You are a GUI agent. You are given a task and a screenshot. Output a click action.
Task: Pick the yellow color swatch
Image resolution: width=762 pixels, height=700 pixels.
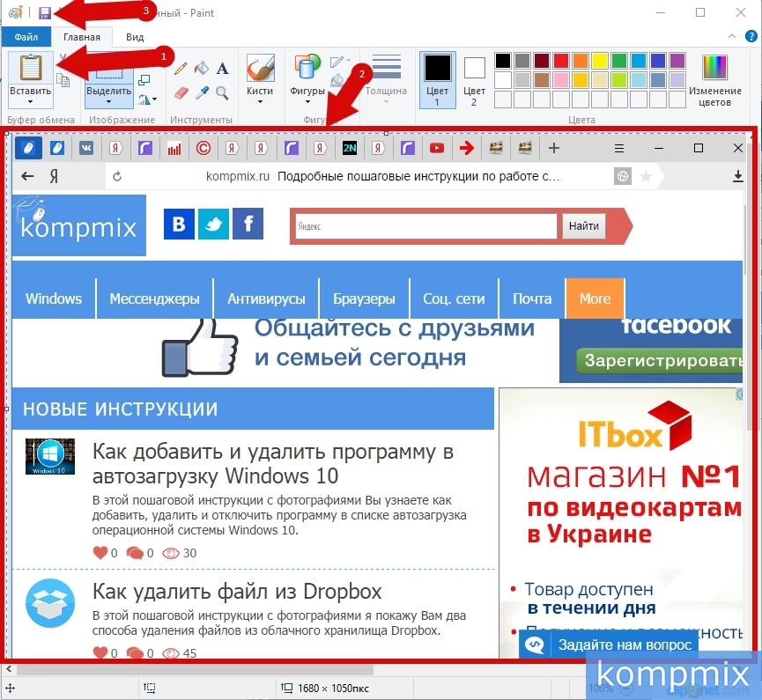600,61
